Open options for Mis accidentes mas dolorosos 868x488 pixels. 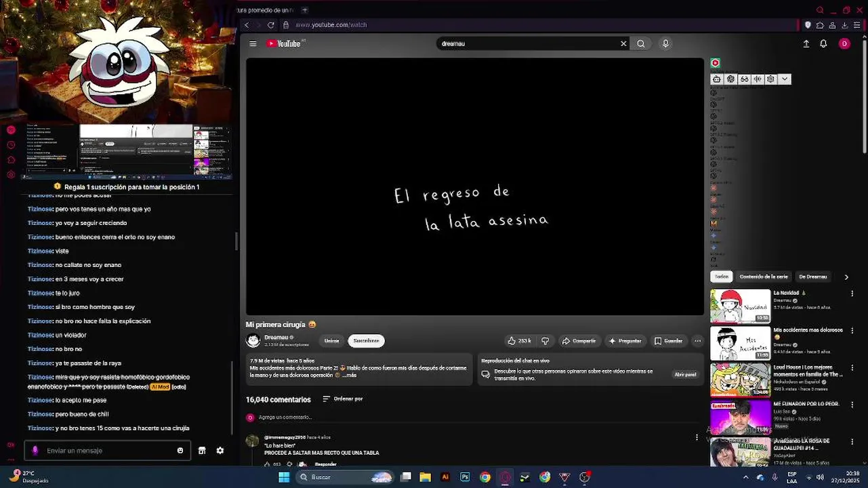(852, 331)
